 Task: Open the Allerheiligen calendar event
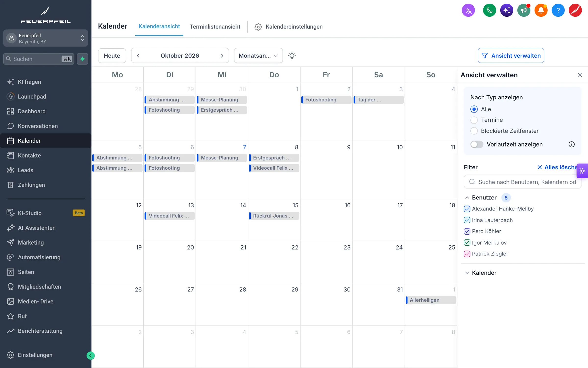click(431, 300)
